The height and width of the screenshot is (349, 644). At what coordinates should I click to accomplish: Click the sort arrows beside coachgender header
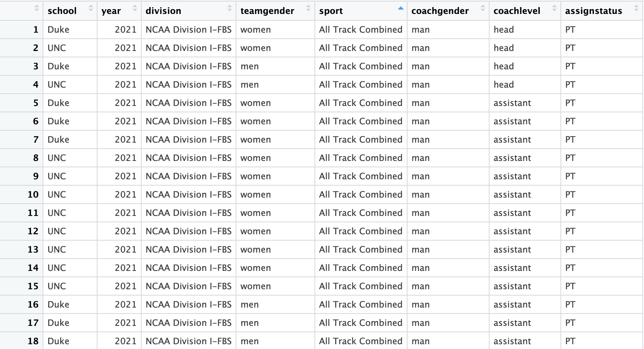tap(483, 8)
